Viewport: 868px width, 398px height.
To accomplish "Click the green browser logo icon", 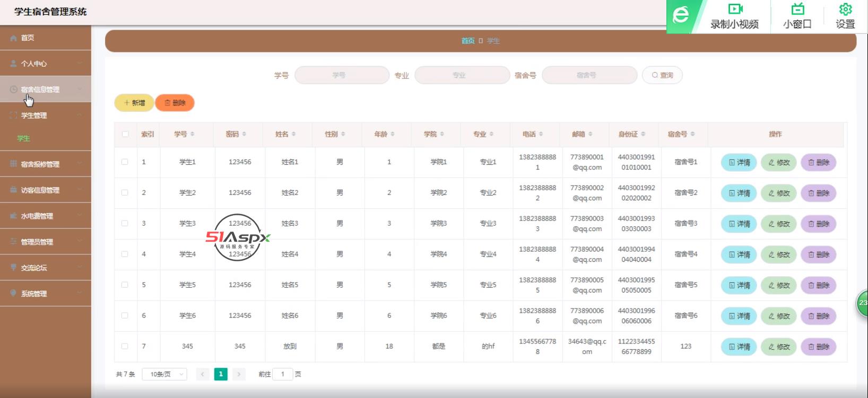I will [681, 15].
